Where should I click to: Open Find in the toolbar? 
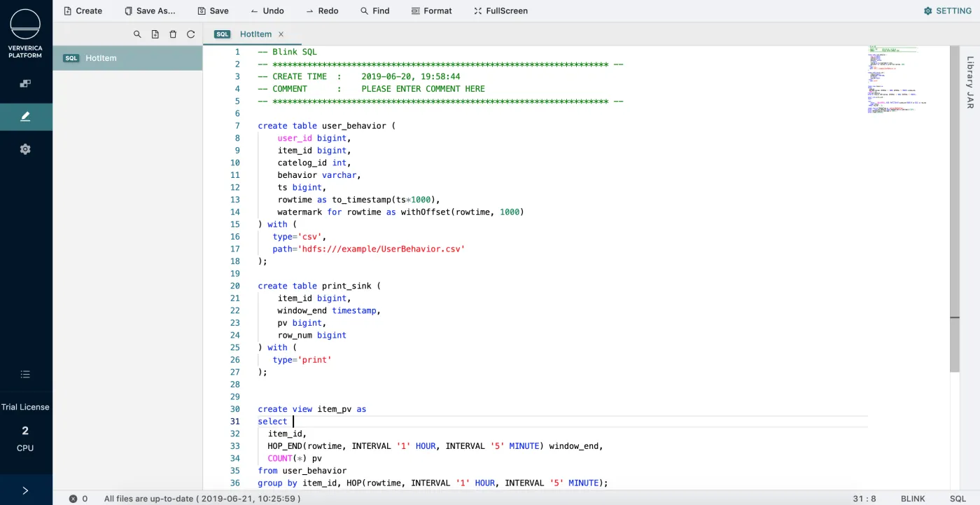pyautogui.click(x=375, y=11)
